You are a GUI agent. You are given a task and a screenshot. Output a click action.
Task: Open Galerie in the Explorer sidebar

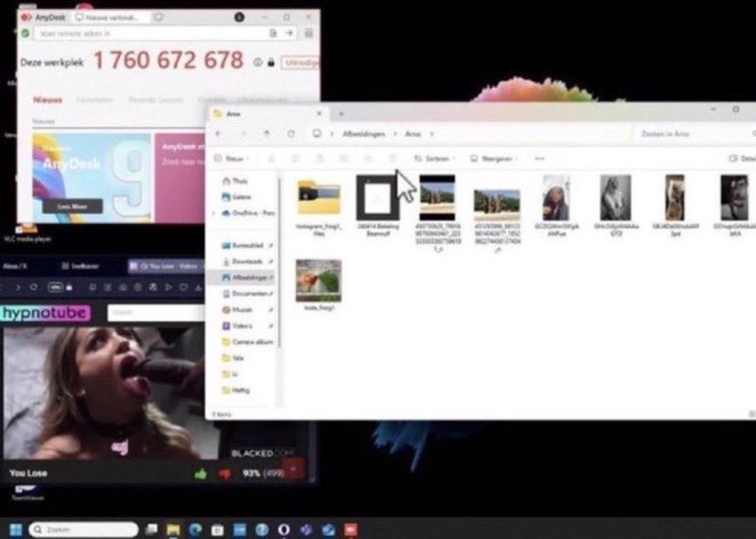pyautogui.click(x=236, y=197)
